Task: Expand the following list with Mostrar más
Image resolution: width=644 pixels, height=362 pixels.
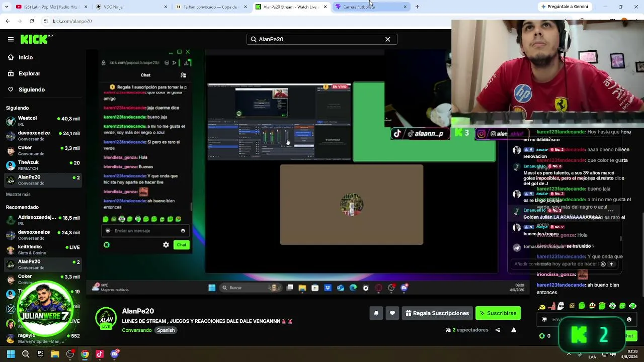Action: click(18, 194)
